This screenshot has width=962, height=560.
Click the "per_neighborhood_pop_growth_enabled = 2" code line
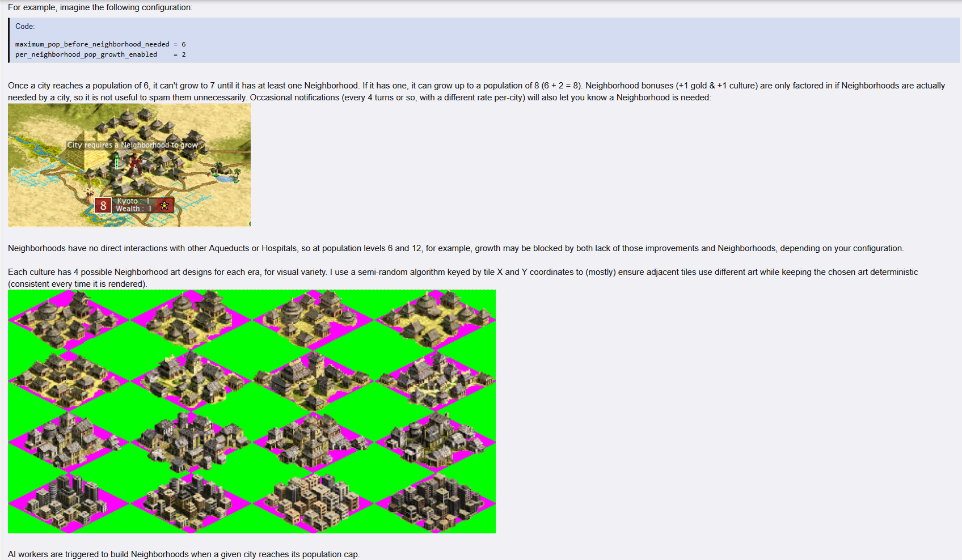pyautogui.click(x=100, y=54)
